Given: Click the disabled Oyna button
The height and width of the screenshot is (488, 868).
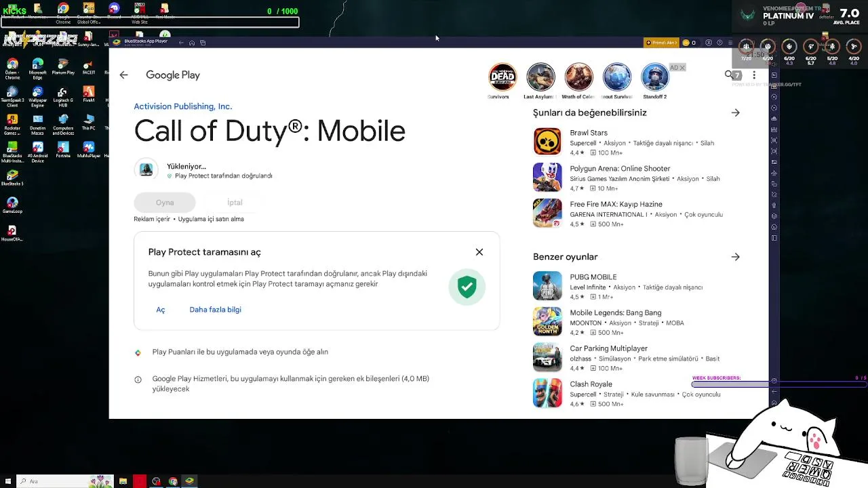Looking at the screenshot, I should (165, 203).
